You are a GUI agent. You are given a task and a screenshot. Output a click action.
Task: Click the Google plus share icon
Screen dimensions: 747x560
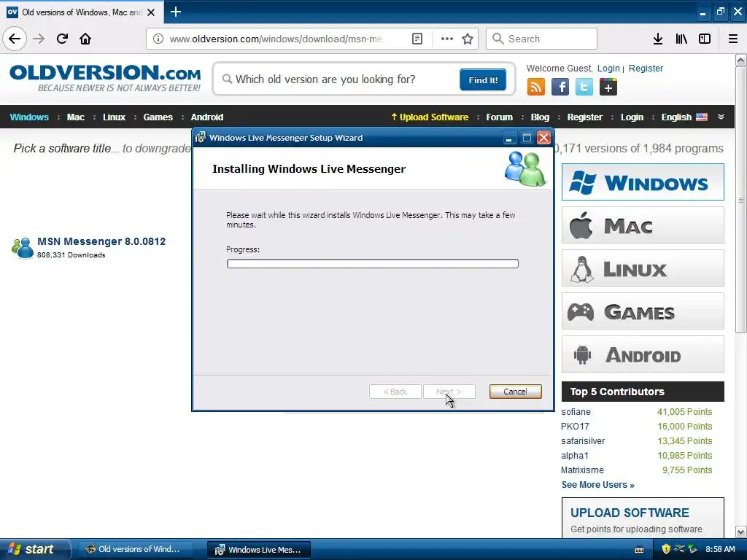pos(608,87)
